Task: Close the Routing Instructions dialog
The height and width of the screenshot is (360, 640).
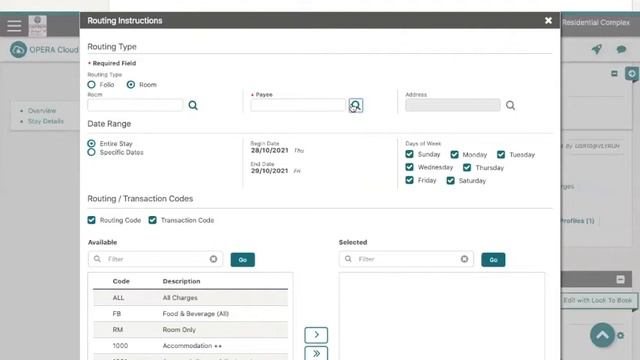Action: [548, 20]
